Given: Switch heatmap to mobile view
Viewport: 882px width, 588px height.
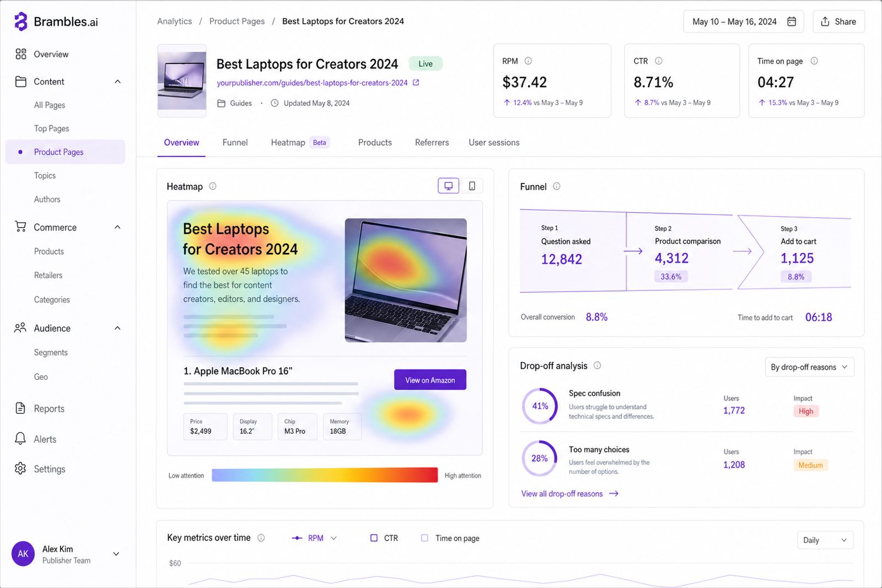Looking at the screenshot, I should [x=472, y=186].
